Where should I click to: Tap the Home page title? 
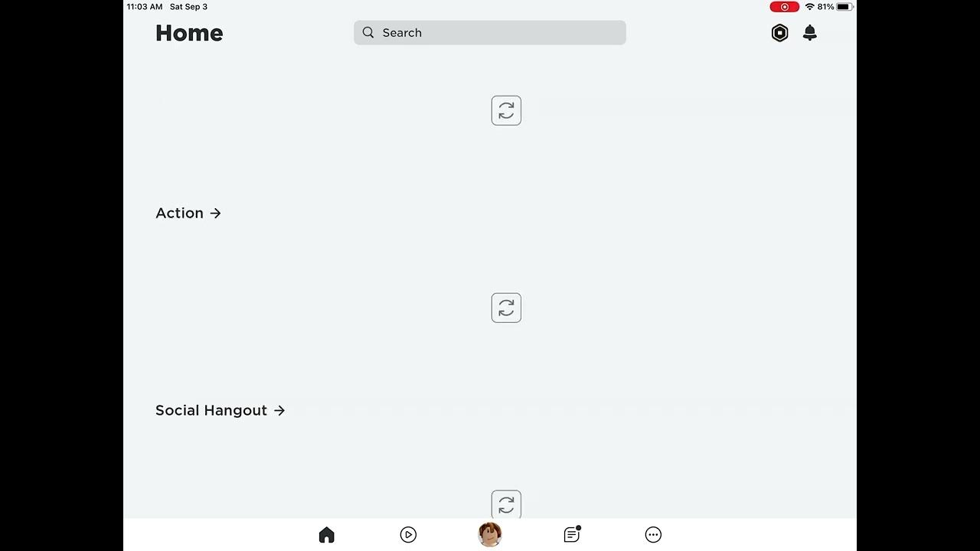(189, 33)
